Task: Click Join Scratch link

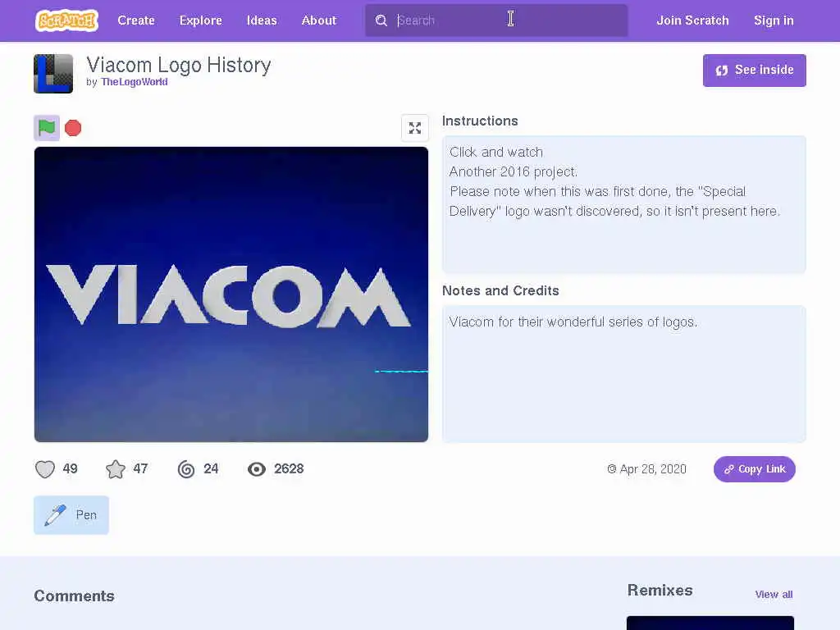Action: tap(692, 21)
